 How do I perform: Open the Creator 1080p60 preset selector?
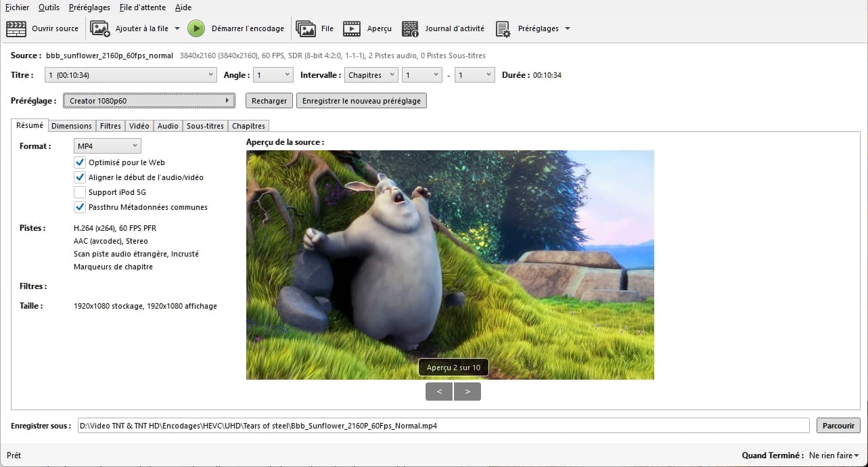149,101
